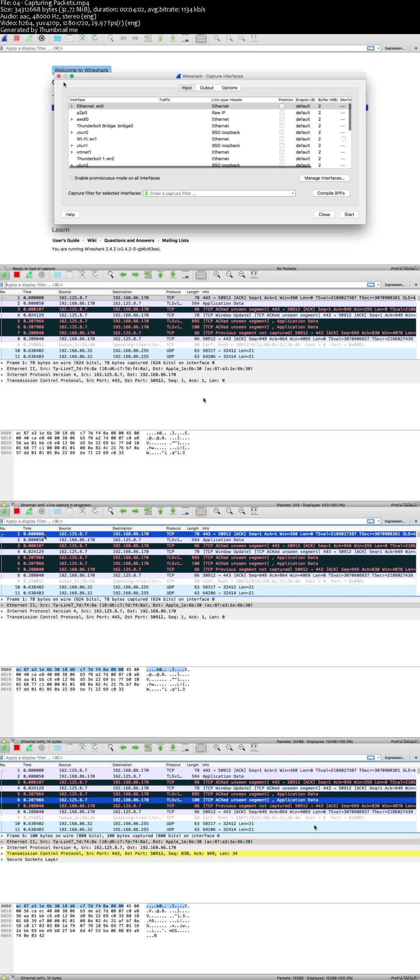Switch to the Output tab

click(x=207, y=88)
